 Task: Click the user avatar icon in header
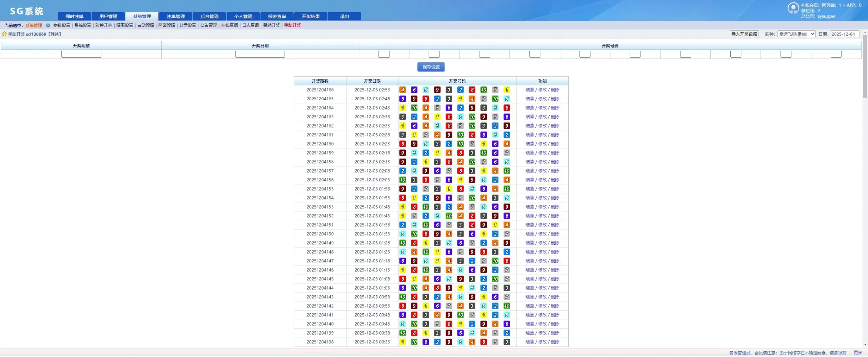point(793,8)
